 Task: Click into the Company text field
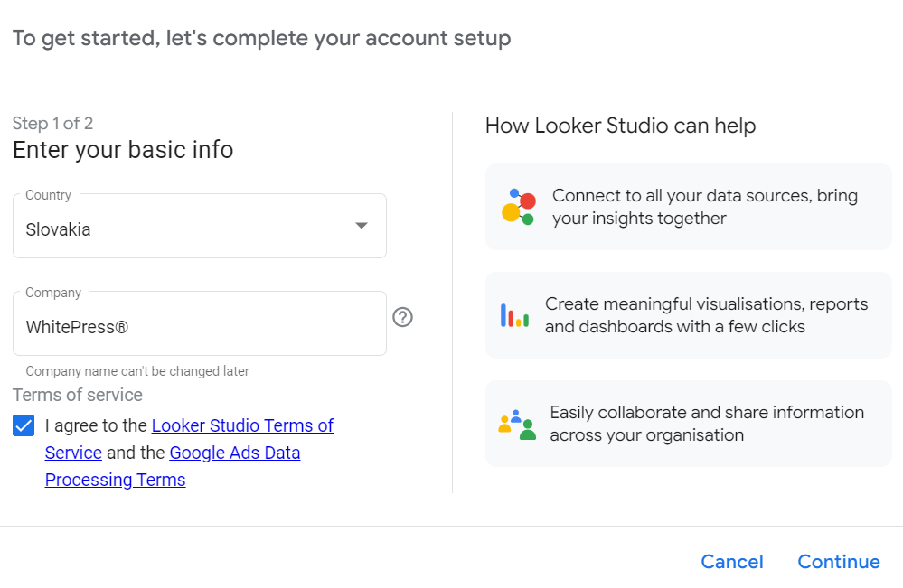199,327
